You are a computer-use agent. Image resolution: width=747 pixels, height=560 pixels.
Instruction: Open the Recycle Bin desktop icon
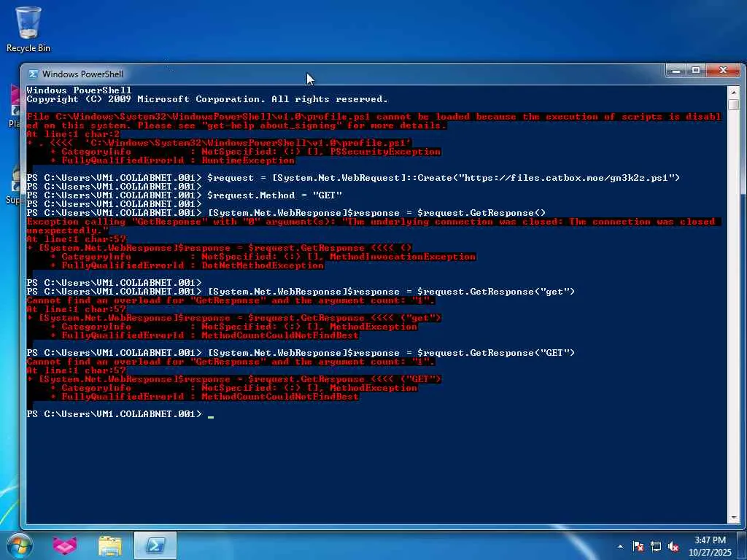click(28, 29)
